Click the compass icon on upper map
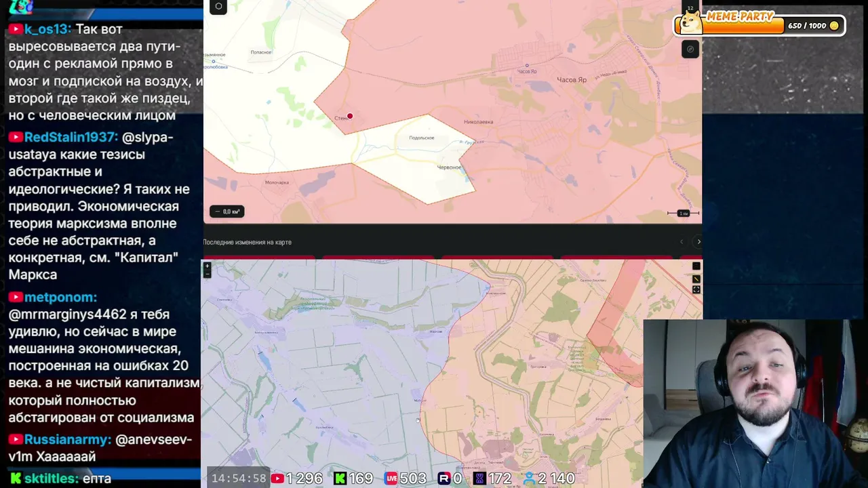Viewport: 868px width, 488px height. point(690,49)
